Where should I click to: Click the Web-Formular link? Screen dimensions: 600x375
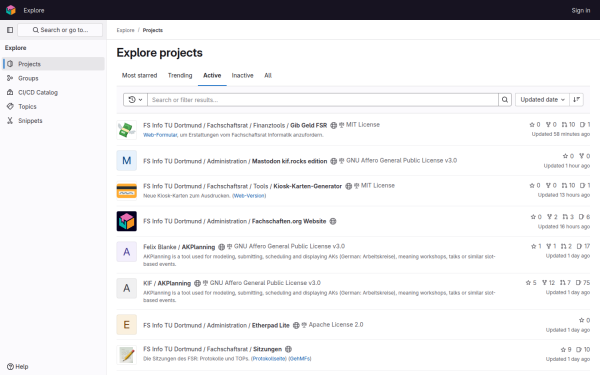click(x=160, y=135)
